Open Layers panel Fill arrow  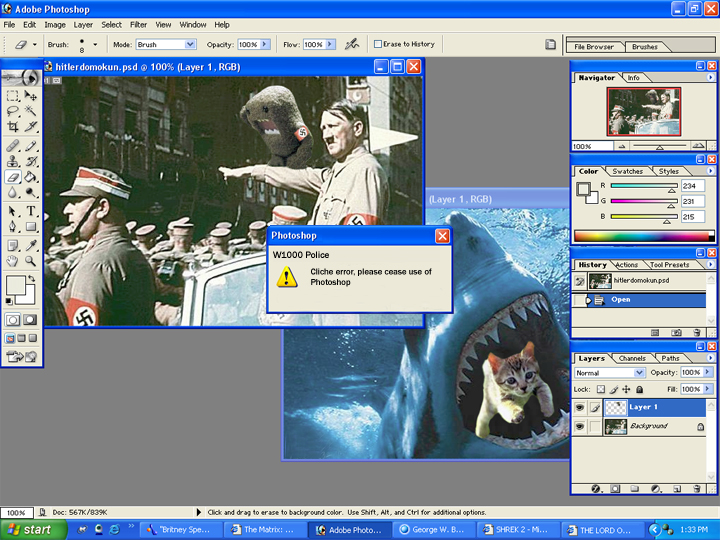tap(708, 389)
